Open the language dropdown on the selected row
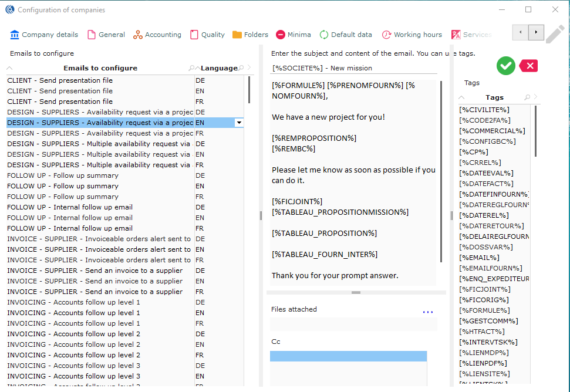 pyautogui.click(x=239, y=123)
